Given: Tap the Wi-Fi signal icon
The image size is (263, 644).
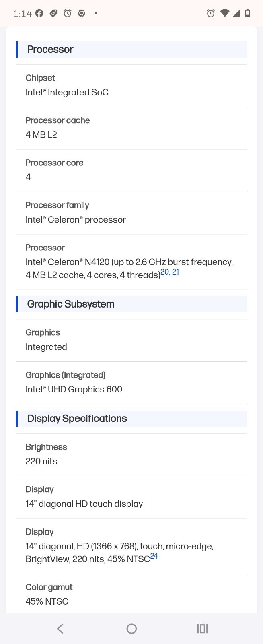Looking at the screenshot, I should [x=225, y=13].
